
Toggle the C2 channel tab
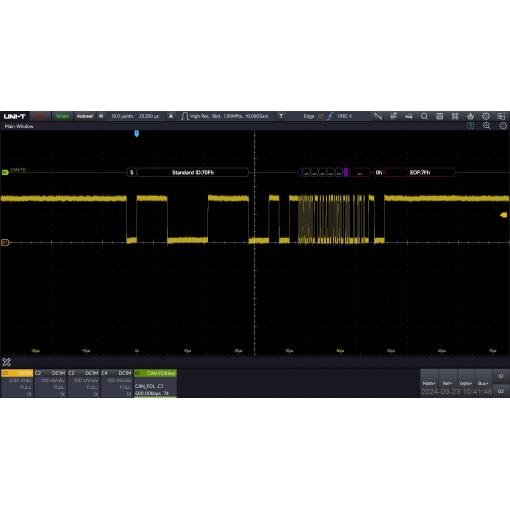(50, 373)
